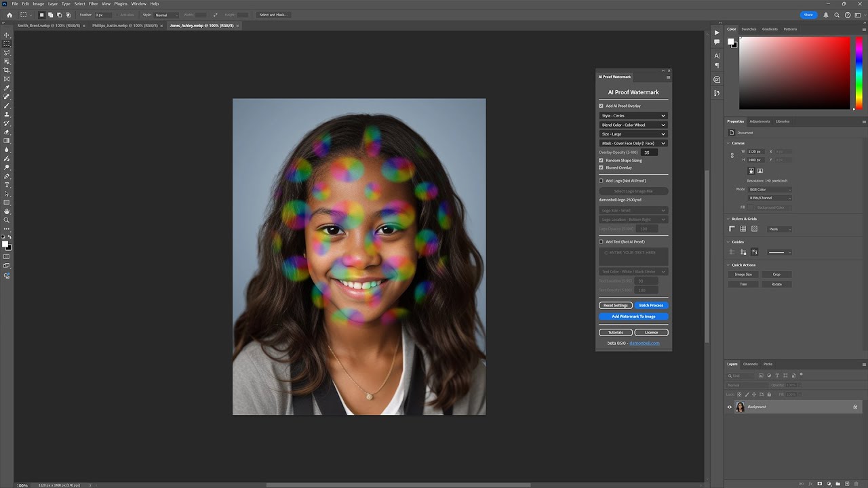Open the Filter menu

[94, 3]
